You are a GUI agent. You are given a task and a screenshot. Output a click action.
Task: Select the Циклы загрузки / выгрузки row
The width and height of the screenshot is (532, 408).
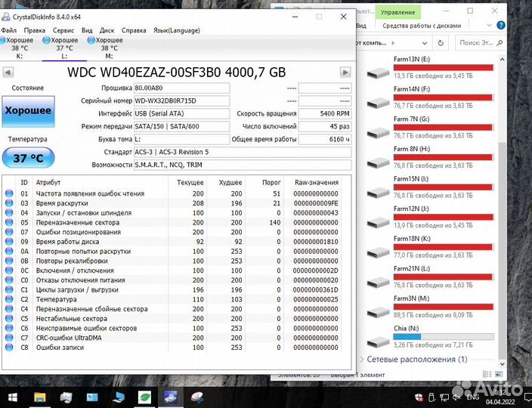(x=172, y=289)
